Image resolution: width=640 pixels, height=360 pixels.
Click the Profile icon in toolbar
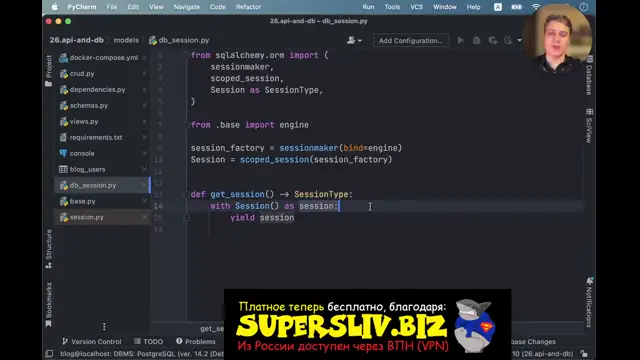pyautogui.click(x=508, y=40)
